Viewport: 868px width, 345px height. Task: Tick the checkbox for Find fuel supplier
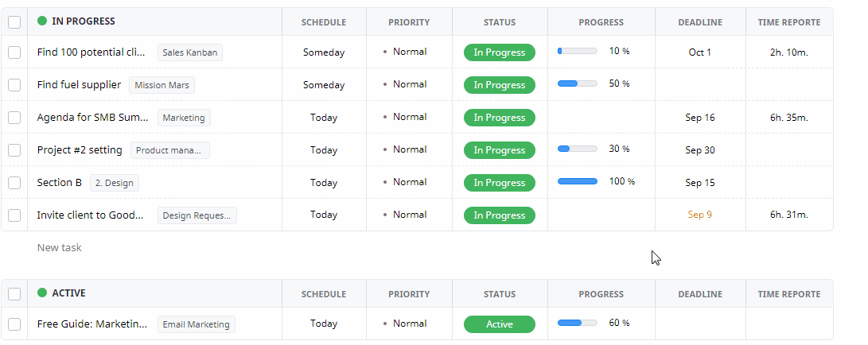coord(14,85)
